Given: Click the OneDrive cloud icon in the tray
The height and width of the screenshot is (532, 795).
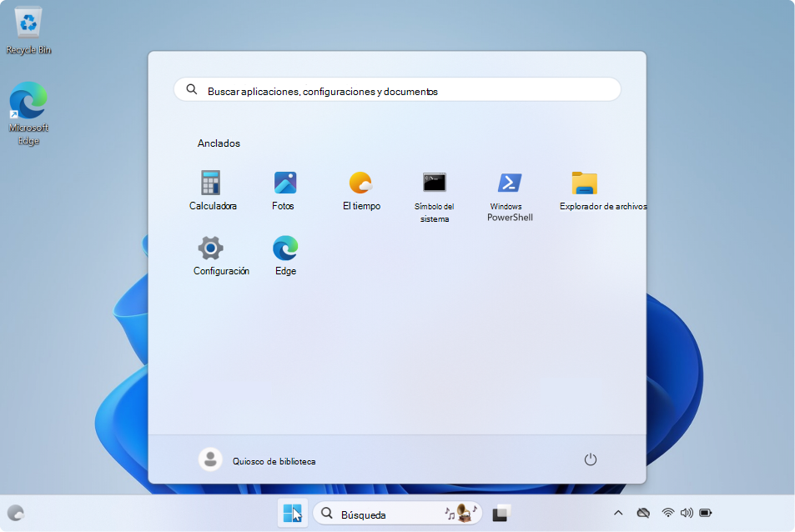Looking at the screenshot, I should pyautogui.click(x=643, y=513).
